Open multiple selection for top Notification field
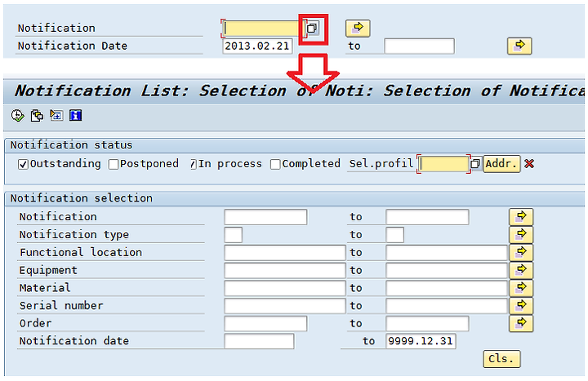 click(358, 29)
